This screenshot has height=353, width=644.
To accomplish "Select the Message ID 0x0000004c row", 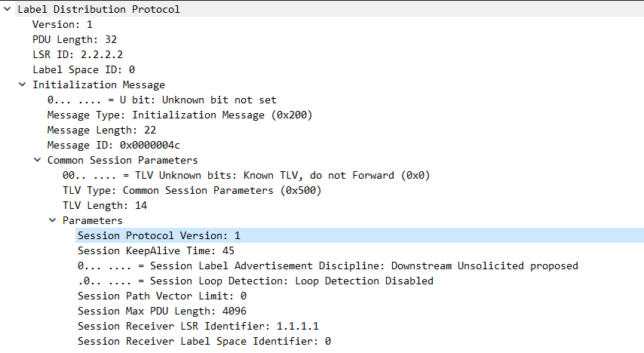I will point(113,145).
